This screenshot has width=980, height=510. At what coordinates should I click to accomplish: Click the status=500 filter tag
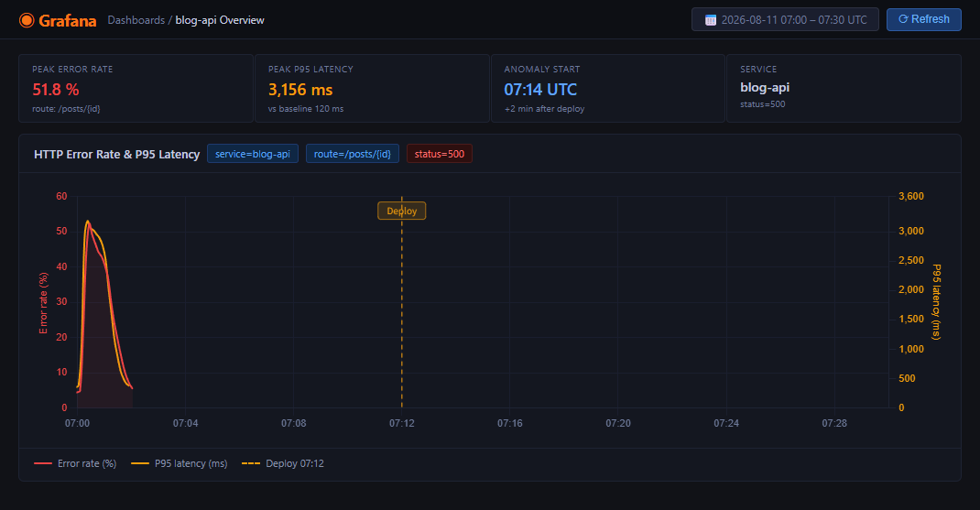click(x=440, y=154)
